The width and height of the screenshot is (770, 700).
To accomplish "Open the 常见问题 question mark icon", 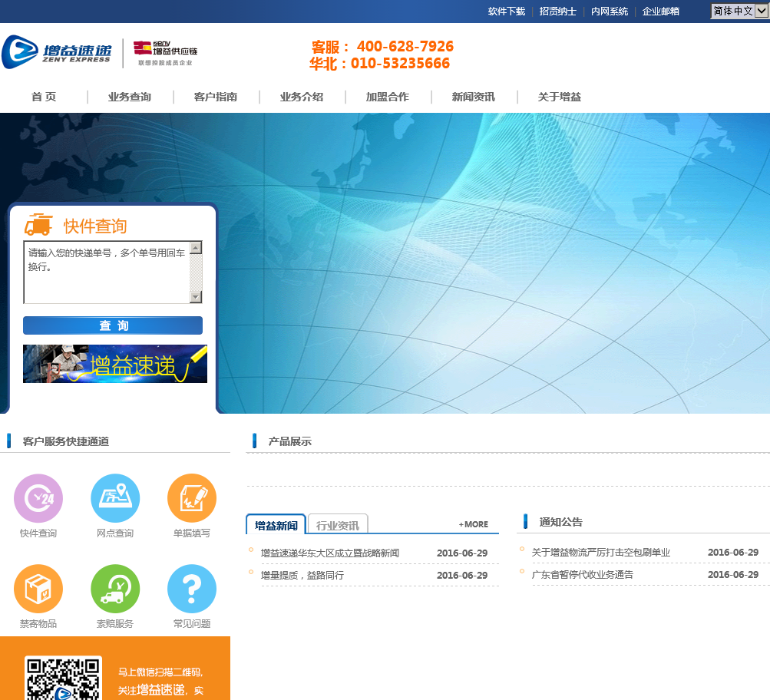I will pos(192,589).
